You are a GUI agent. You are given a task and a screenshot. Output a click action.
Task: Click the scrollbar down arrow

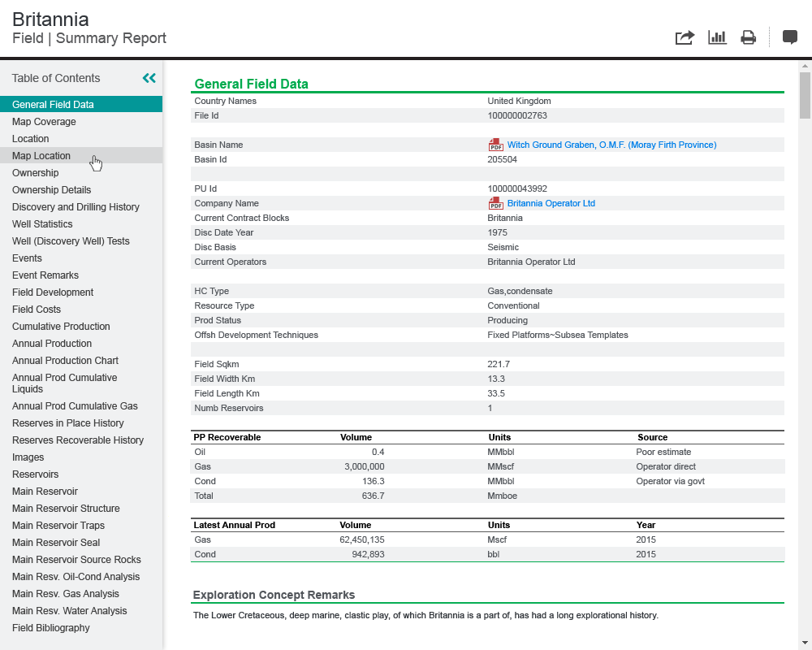(x=805, y=643)
